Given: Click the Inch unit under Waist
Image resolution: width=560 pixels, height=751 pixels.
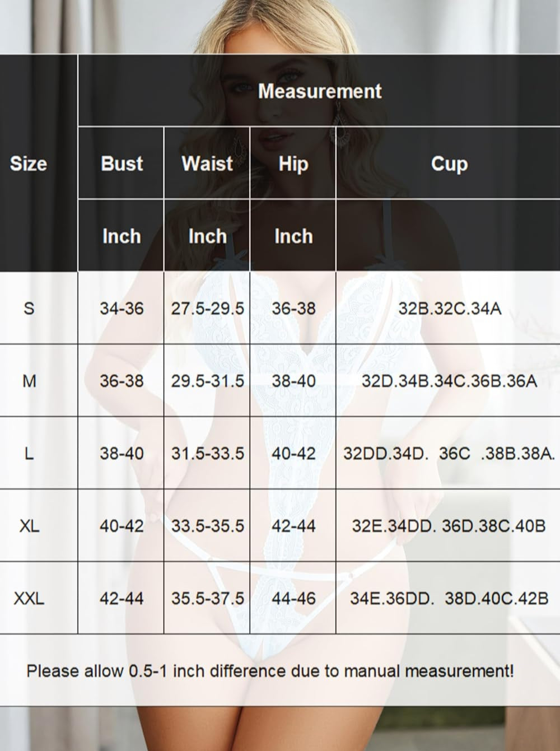Looking at the screenshot, I should pyautogui.click(x=207, y=236).
